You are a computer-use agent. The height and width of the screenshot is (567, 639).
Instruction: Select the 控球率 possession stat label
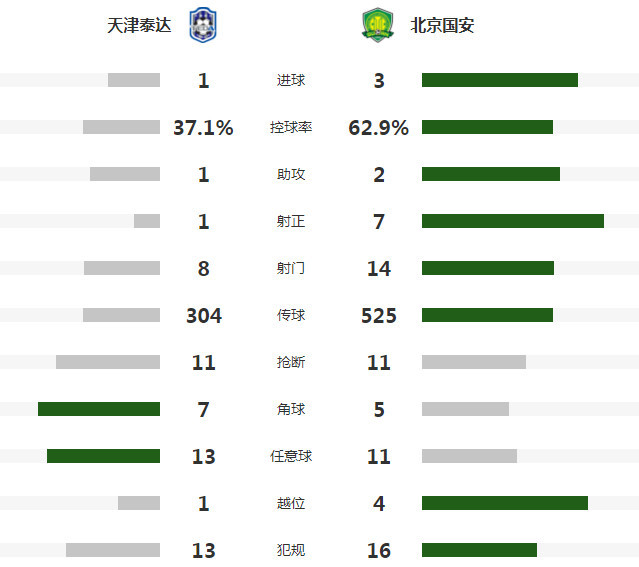(291, 127)
